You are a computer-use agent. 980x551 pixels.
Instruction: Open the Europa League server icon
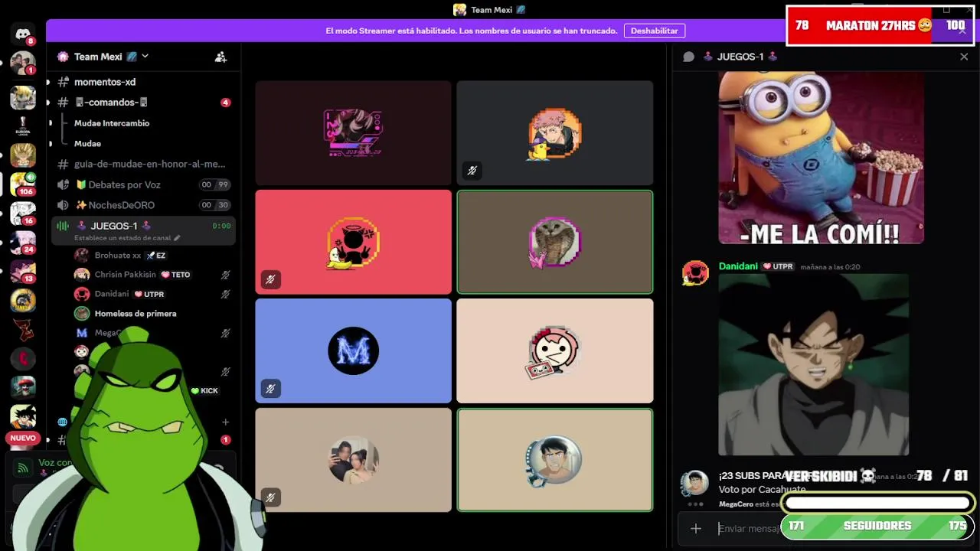(23, 126)
